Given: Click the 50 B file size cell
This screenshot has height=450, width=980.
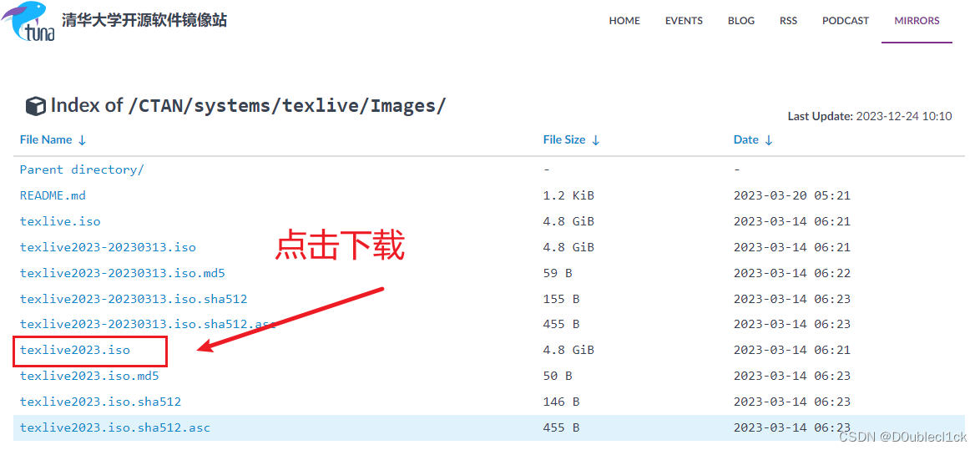Looking at the screenshot, I should pos(558,376).
